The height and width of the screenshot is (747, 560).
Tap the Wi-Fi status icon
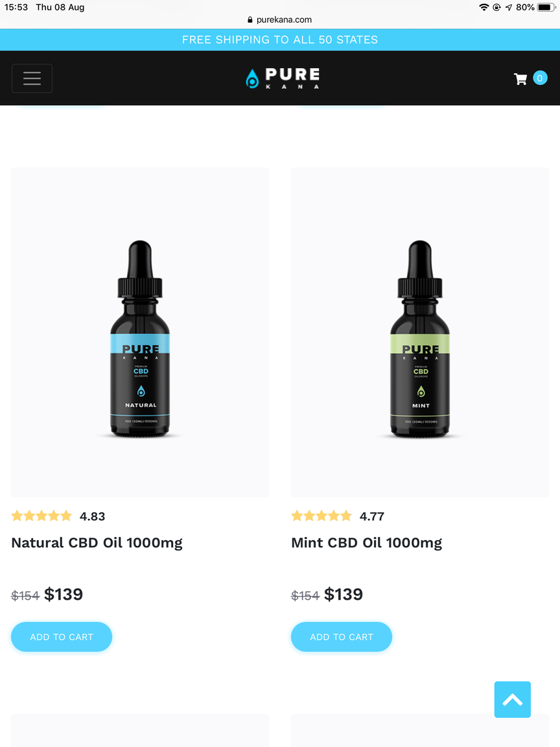click(x=484, y=7)
